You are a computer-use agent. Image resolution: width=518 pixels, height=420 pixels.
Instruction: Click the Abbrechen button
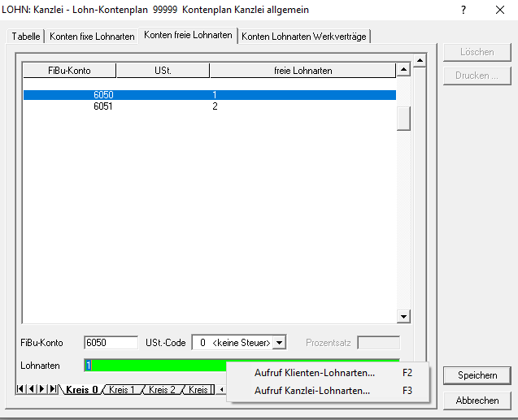coord(477,401)
